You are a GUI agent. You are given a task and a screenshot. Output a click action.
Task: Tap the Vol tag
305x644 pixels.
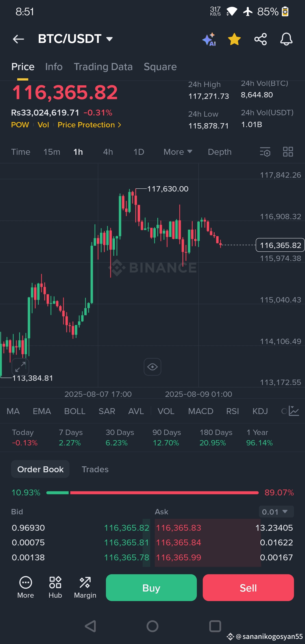pos(43,125)
